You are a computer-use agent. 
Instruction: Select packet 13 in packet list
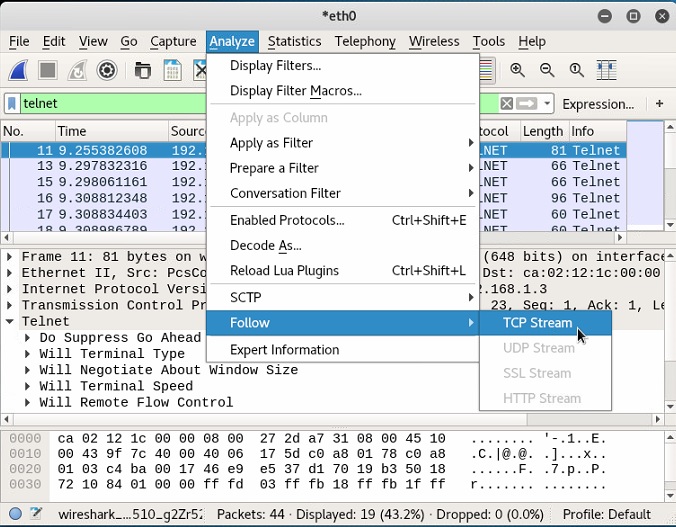coord(313,166)
